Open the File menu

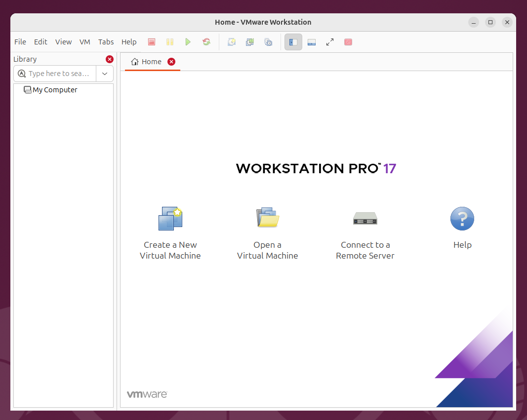(x=20, y=41)
